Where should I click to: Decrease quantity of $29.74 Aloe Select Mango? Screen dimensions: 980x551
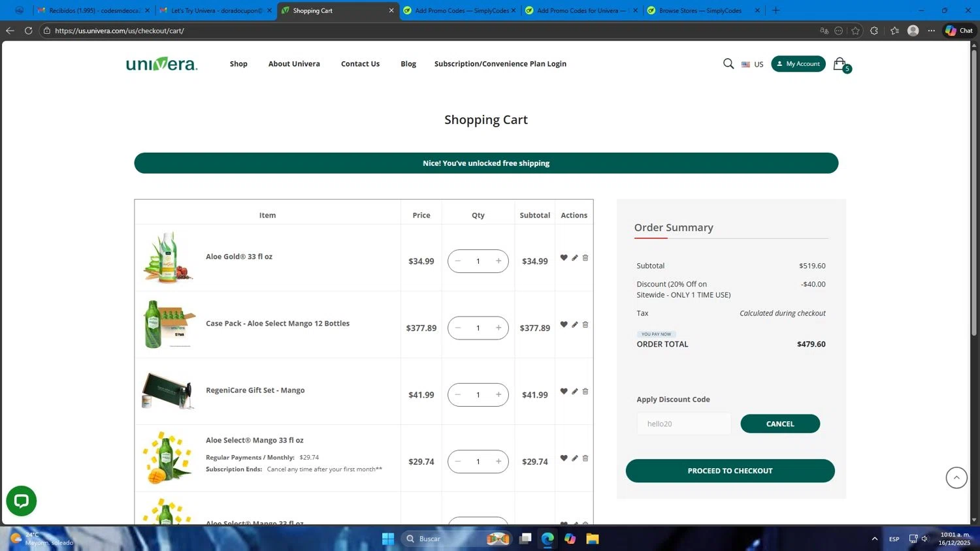[x=458, y=462]
